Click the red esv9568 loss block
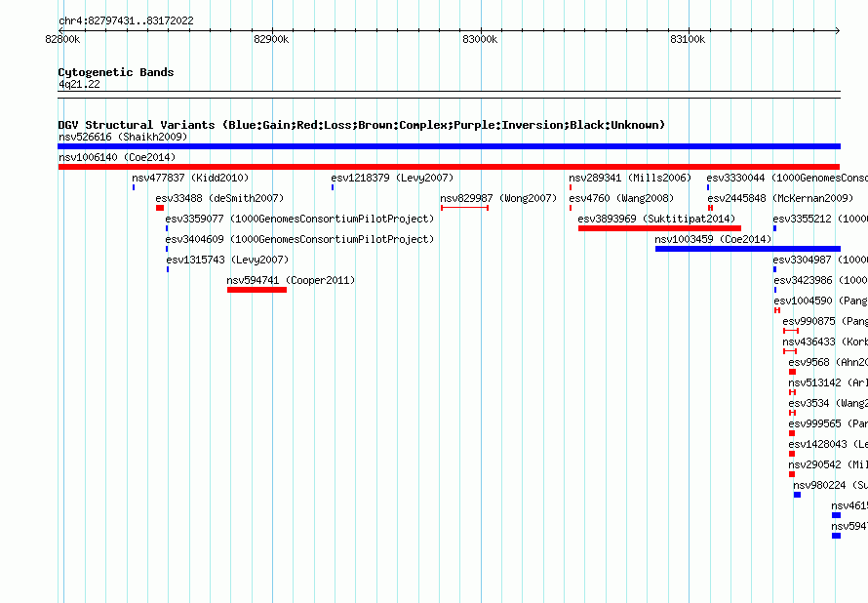This screenshot has width=868, height=603. click(x=792, y=372)
